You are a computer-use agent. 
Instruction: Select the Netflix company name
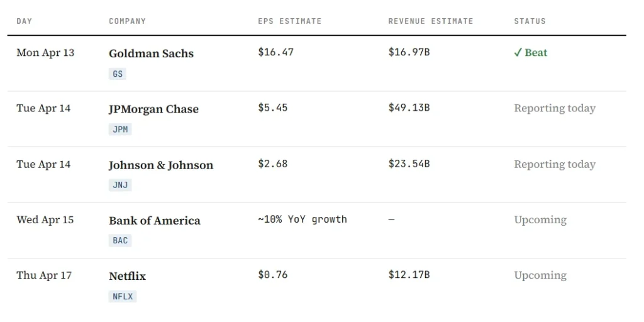pos(127,275)
